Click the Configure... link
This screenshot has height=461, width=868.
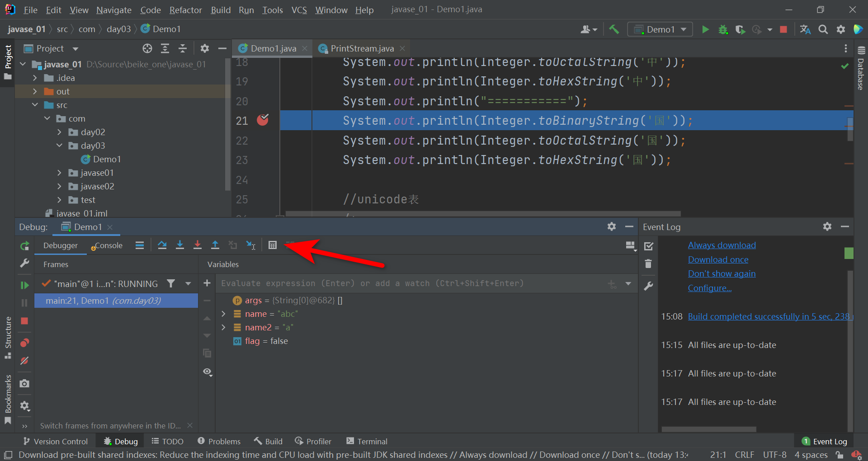point(709,288)
